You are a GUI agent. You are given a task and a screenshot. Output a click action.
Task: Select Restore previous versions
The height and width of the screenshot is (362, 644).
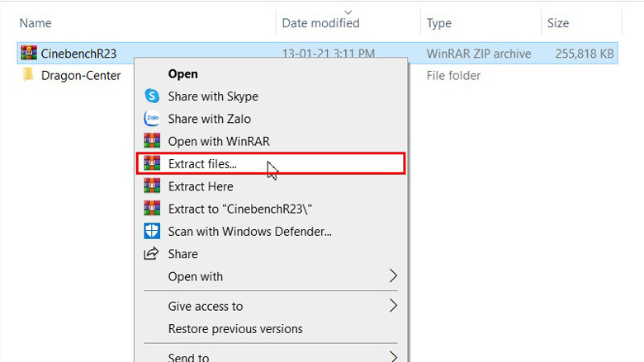click(x=235, y=329)
